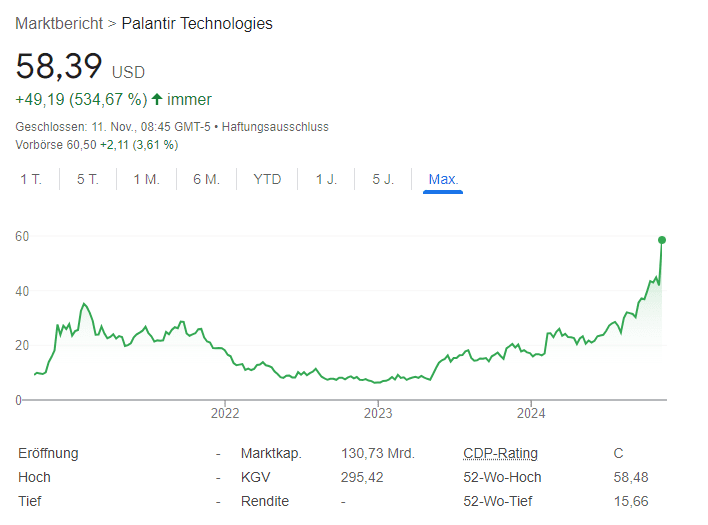Click the 52-Wo-Hoch value 58,48

pyautogui.click(x=631, y=477)
